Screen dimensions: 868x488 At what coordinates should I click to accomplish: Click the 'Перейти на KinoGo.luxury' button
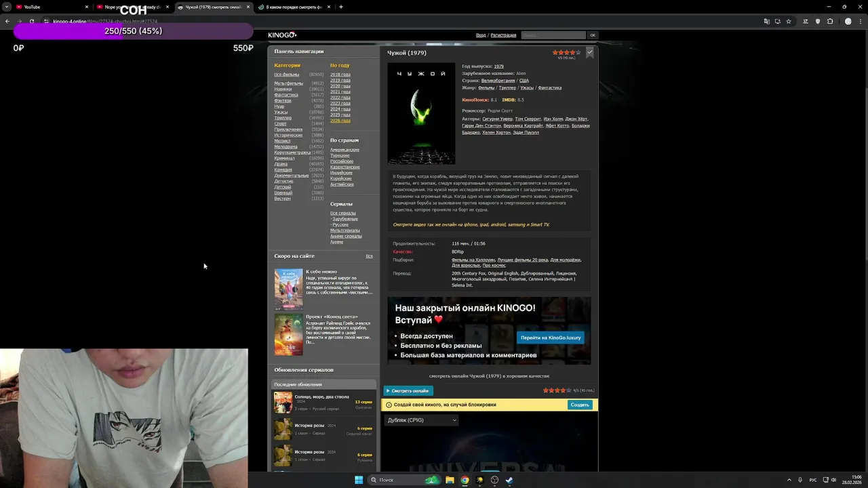pos(551,338)
